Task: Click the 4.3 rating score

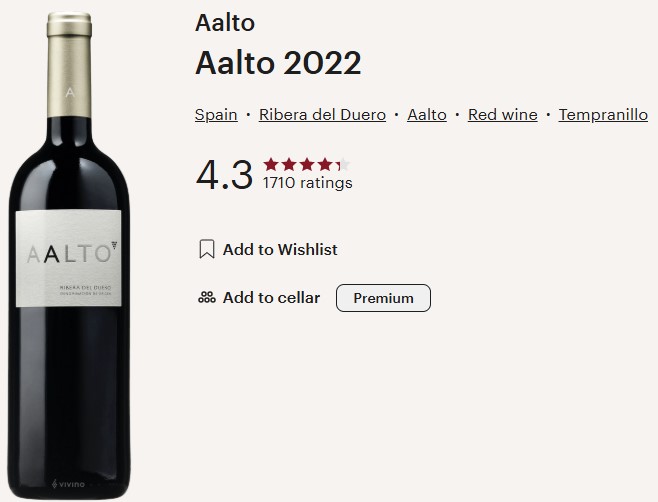Action: [225, 174]
